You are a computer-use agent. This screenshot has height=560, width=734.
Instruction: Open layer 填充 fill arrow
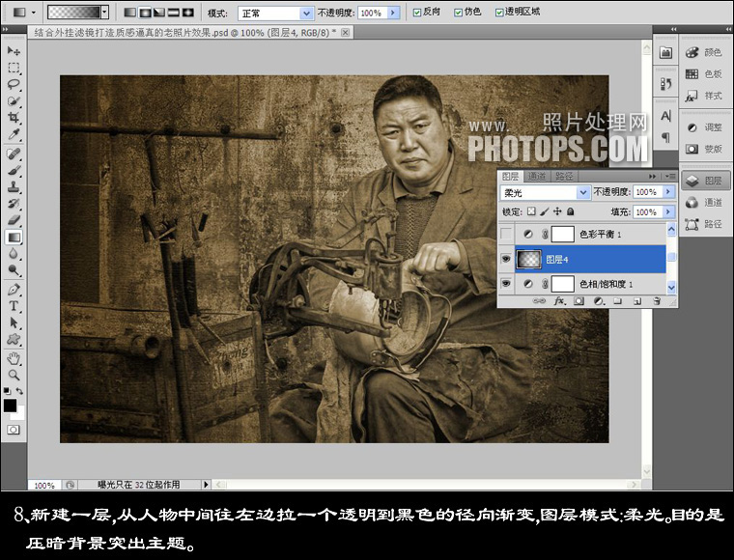(668, 211)
